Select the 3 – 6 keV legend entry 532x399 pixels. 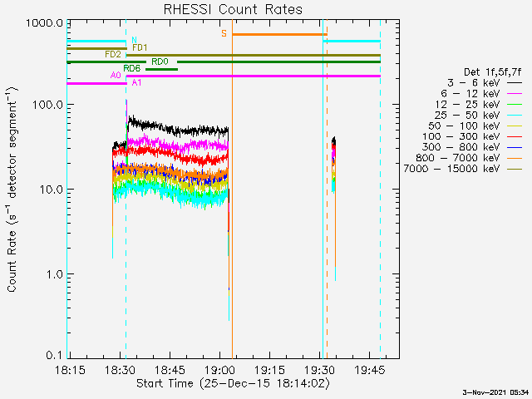coord(470,83)
